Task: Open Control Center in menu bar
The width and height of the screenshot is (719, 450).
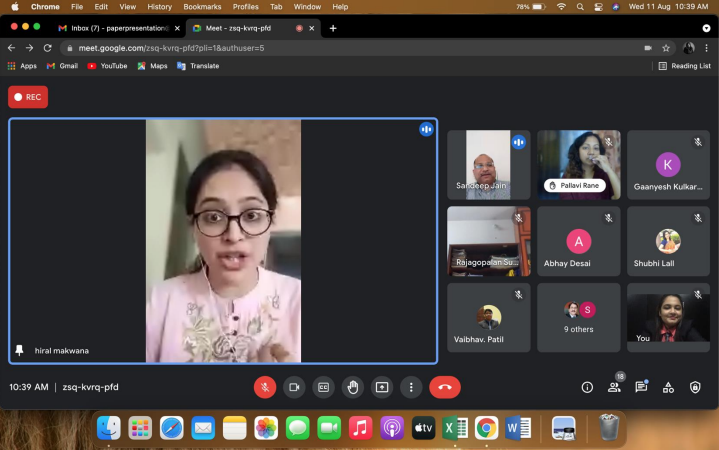Action: (x=598, y=7)
